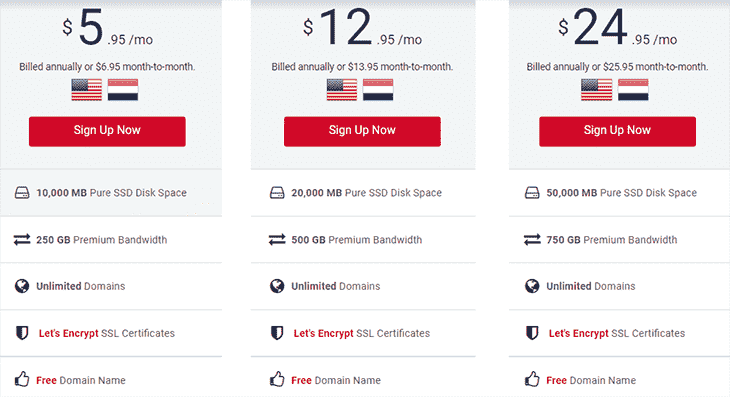This screenshot has height=397, width=730.
Task: Select Netherlands flag in $5.95 plan
Action: click(123, 89)
